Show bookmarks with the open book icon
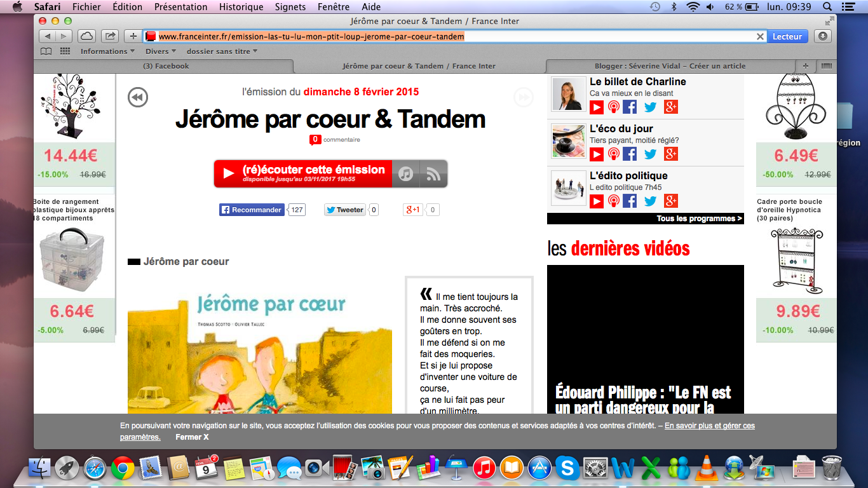 46,51
